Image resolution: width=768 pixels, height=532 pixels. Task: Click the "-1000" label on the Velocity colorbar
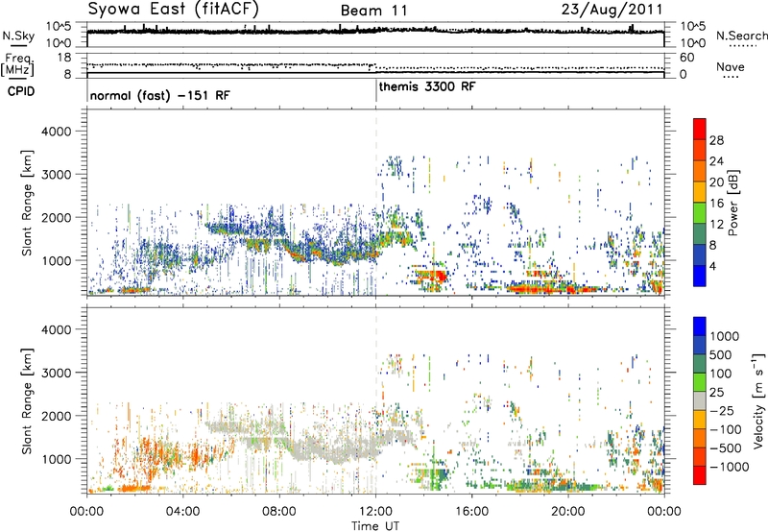click(x=729, y=467)
